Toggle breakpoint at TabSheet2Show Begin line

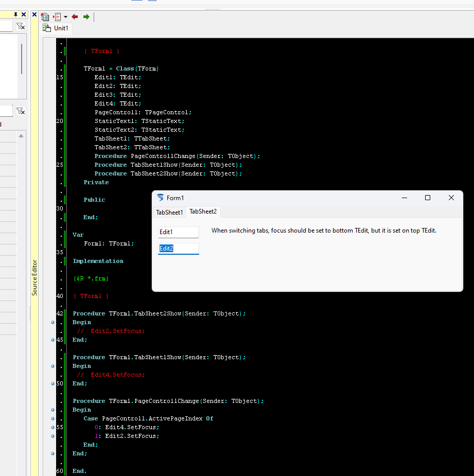[x=52, y=322]
